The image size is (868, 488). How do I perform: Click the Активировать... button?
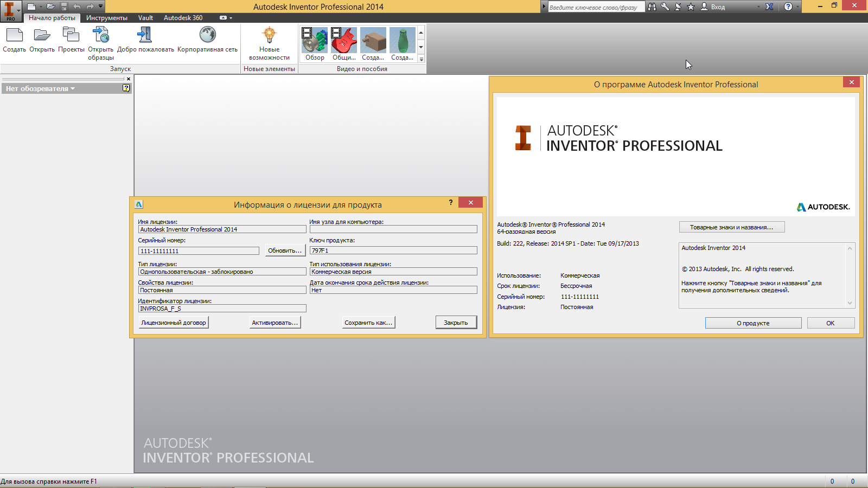(275, 323)
